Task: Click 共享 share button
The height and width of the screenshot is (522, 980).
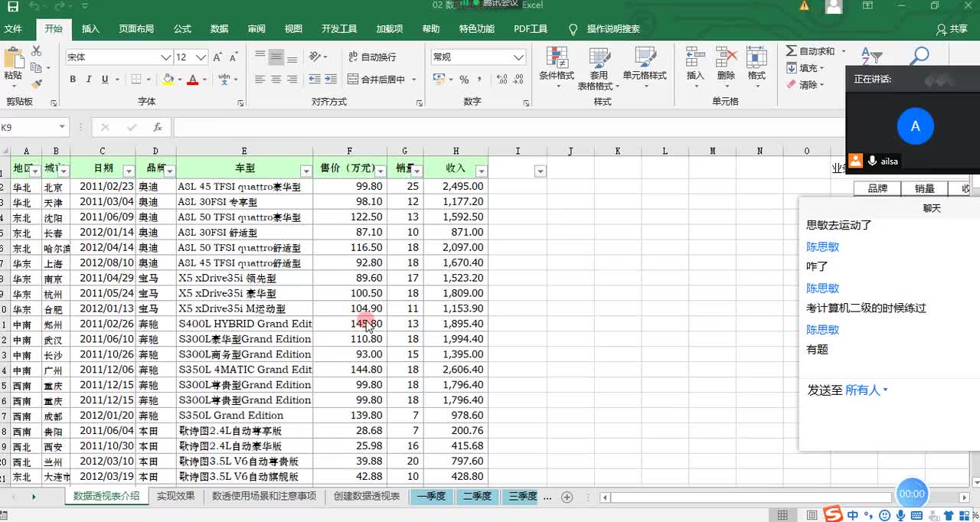Action: point(952,29)
